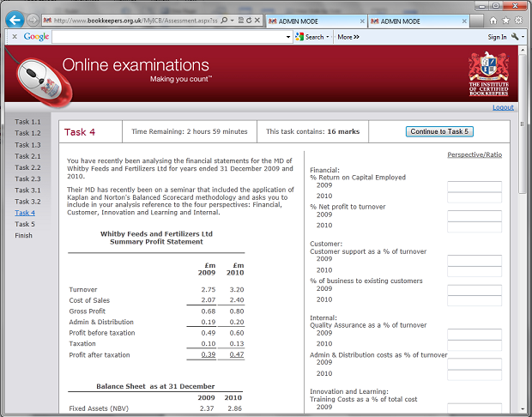The image size is (532, 417).
Task: Click the 2010 Net profit to turnover field
Action: pyautogui.click(x=475, y=227)
